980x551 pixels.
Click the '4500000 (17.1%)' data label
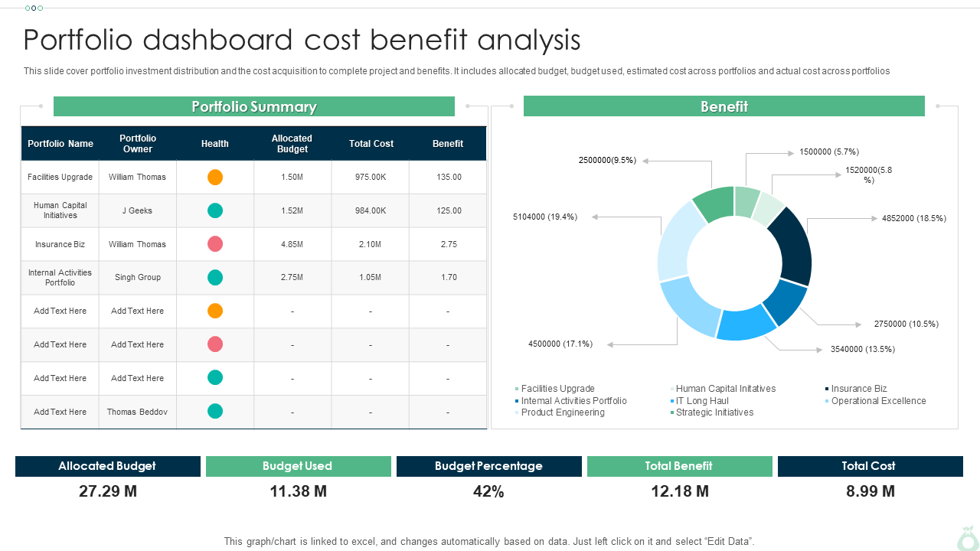point(560,344)
